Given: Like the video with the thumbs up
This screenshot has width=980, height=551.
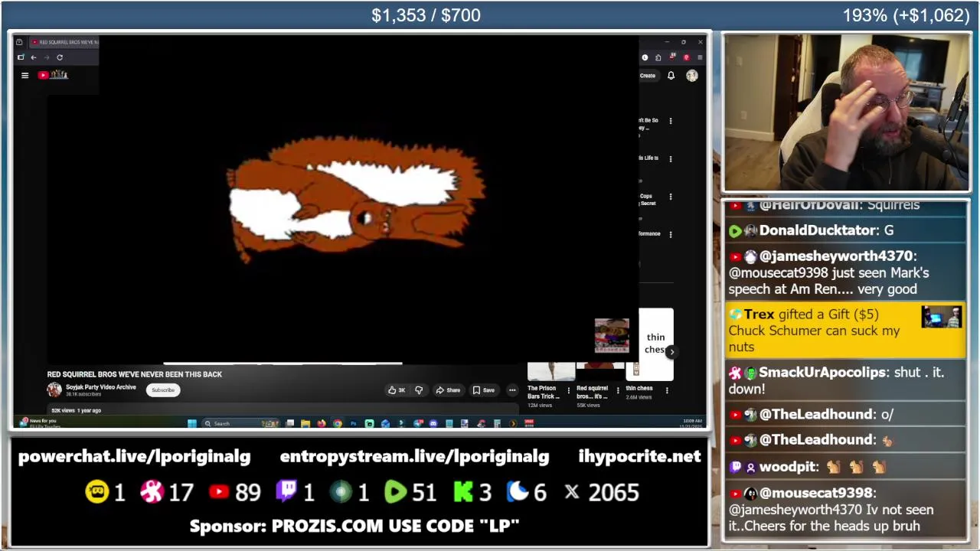Looking at the screenshot, I should (x=397, y=390).
